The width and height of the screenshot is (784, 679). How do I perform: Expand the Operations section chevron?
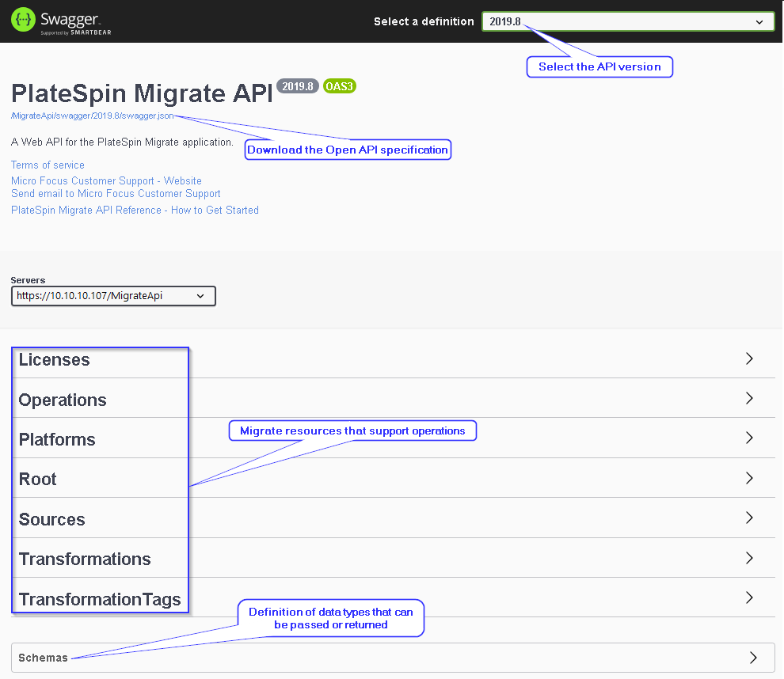(749, 398)
